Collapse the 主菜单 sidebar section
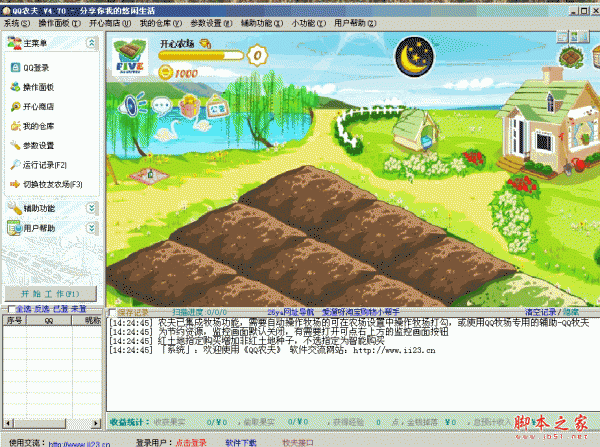The image size is (600, 447). click(x=91, y=43)
